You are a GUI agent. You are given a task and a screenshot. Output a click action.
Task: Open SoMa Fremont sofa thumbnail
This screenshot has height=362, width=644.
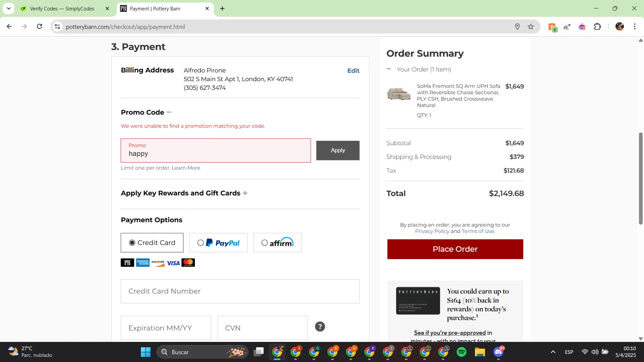(399, 94)
